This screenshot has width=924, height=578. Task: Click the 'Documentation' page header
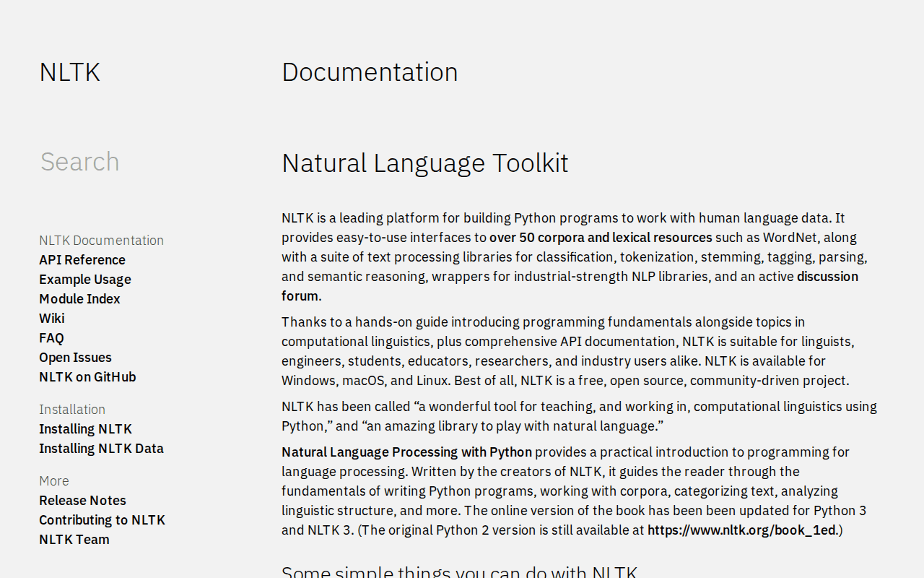[370, 72]
